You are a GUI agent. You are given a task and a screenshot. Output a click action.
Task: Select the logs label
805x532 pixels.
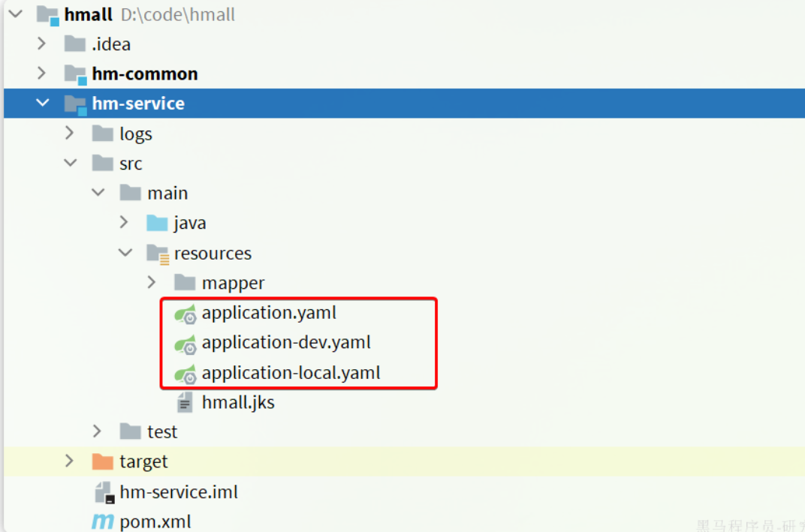136,134
